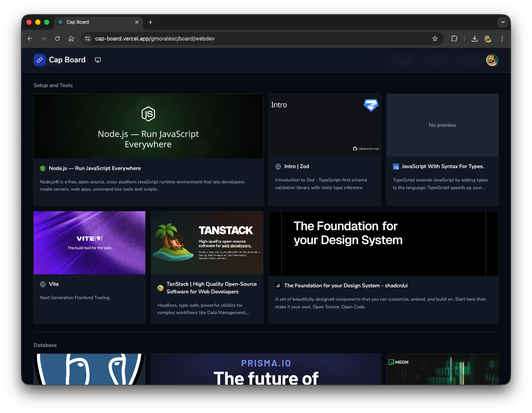Open the Intro | Zod card title
Viewport: 532px width, 413px height.
pos(297,167)
